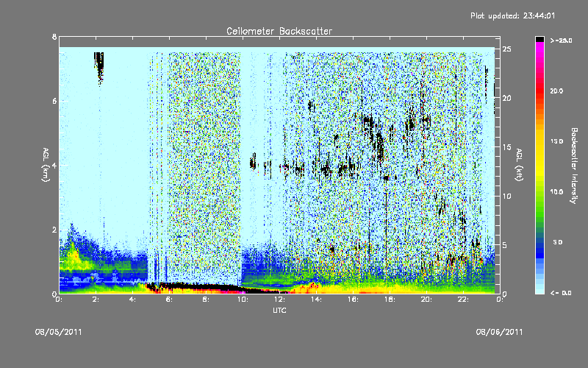
Task: Click the 4 km tick on left axis
Action: point(54,165)
